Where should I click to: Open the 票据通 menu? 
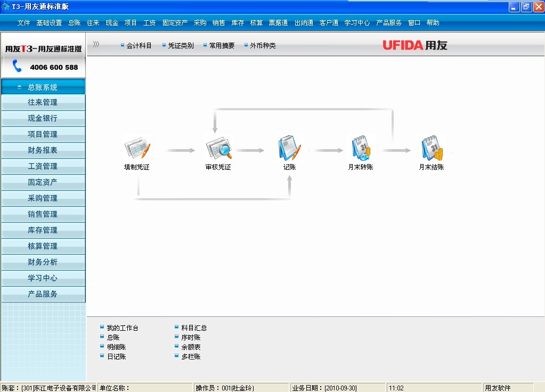[278, 22]
